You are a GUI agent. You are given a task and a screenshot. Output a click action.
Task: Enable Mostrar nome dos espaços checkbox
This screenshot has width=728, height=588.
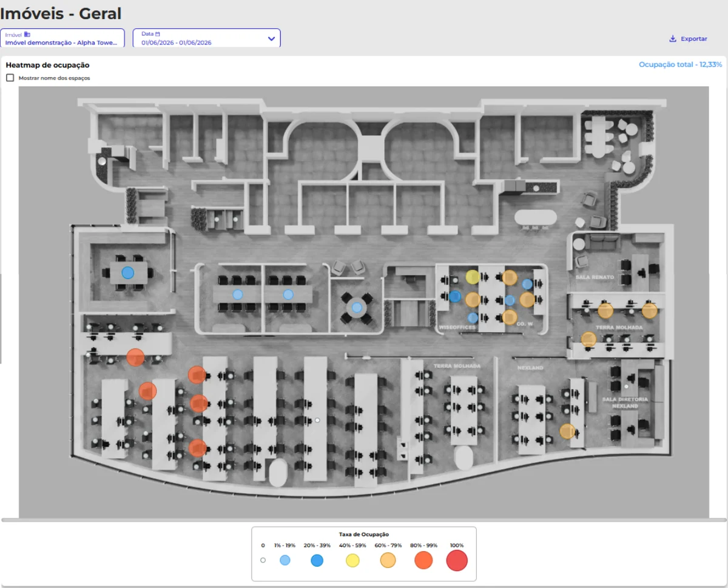pos(10,78)
